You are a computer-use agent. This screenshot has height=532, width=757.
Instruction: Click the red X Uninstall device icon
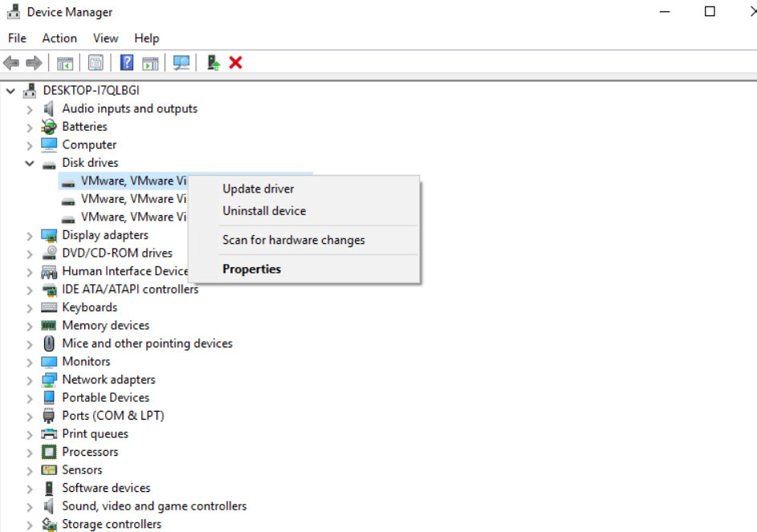tap(235, 63)
